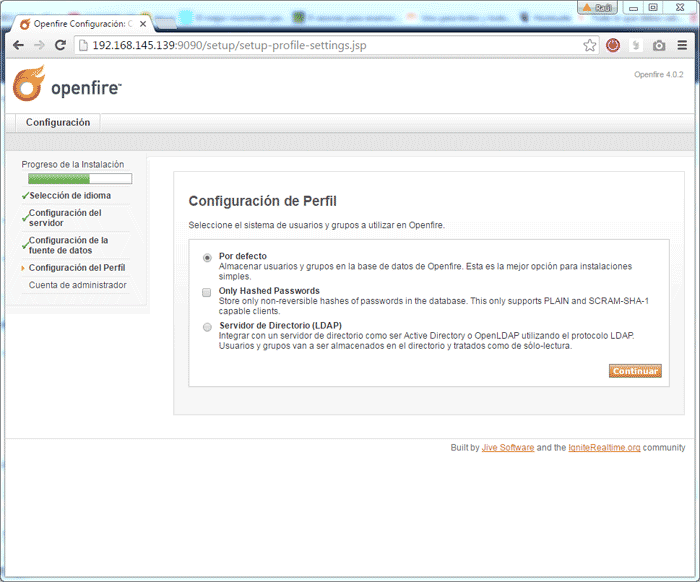Enable the Only Hashed Passwords checkbox
700x582 pixels.
click(x=207, y=292)
